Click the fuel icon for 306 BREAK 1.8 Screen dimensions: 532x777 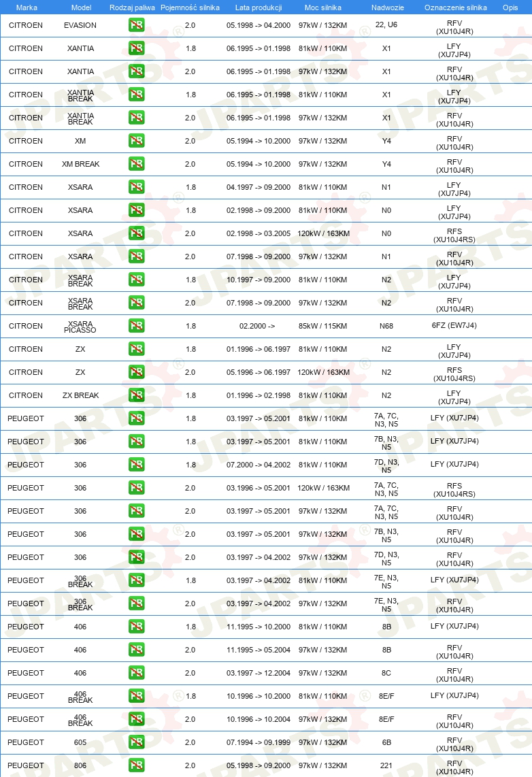coord(136,580)
